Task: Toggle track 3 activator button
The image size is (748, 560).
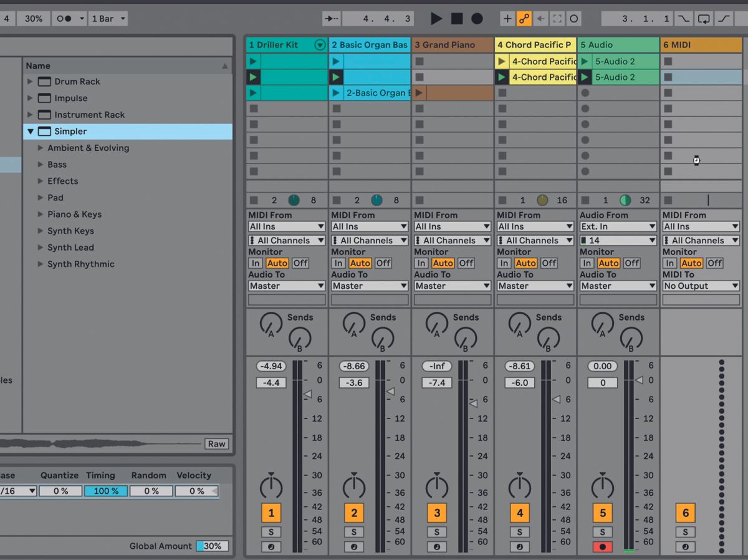Action: (x=437, y=513)
